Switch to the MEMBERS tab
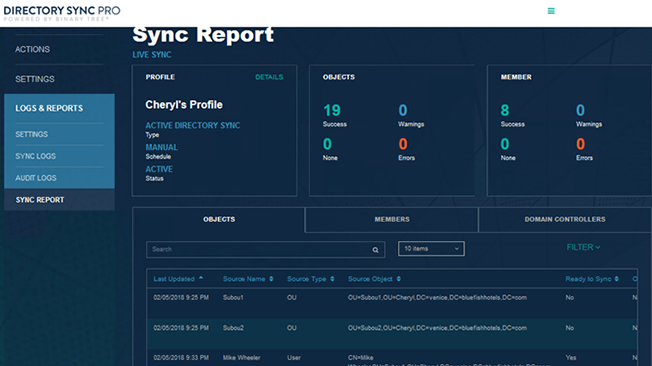652x366 pixels. 392,219
